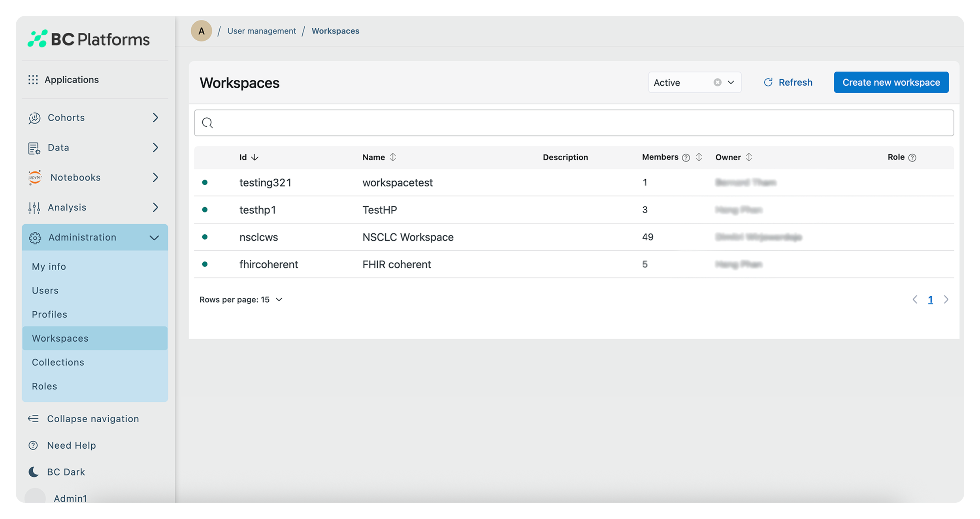980x519 pixels.
Task: Click the Id descending sort arrow
Action: point(255,157)
